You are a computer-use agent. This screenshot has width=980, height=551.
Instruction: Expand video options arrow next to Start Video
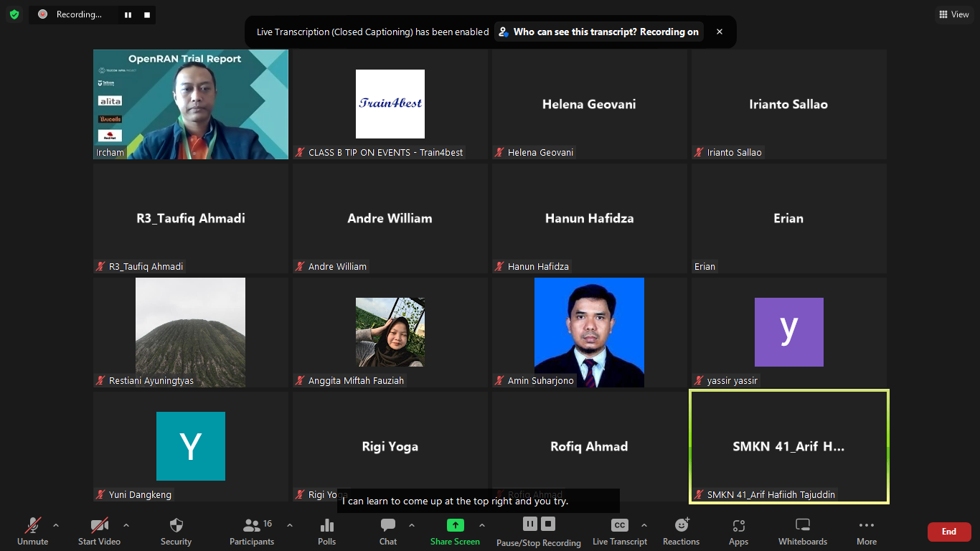coord(126,525)
